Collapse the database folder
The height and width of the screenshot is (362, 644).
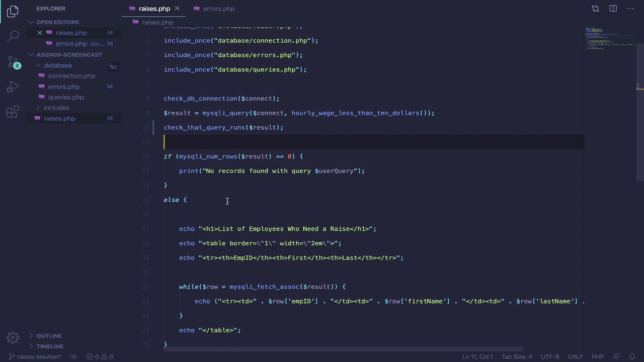(58, 65)
